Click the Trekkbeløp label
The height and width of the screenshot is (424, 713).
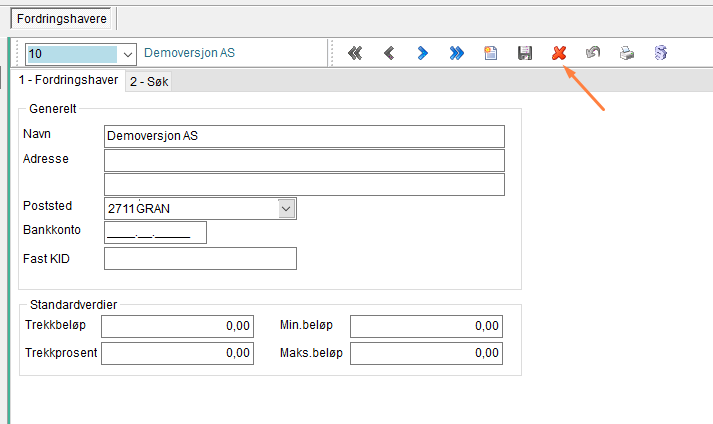pos(55,325)
